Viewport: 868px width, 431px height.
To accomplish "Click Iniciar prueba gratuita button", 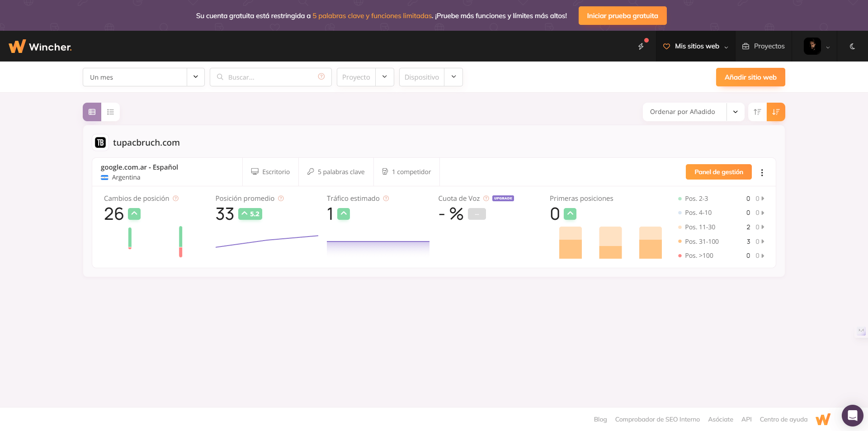I will tap(623, 15).
